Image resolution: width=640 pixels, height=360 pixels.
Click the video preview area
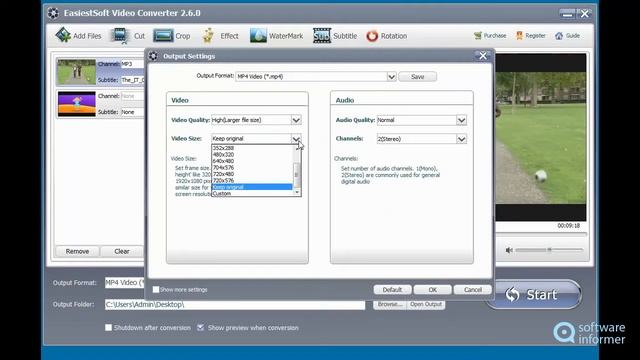(x=541, y=138)
